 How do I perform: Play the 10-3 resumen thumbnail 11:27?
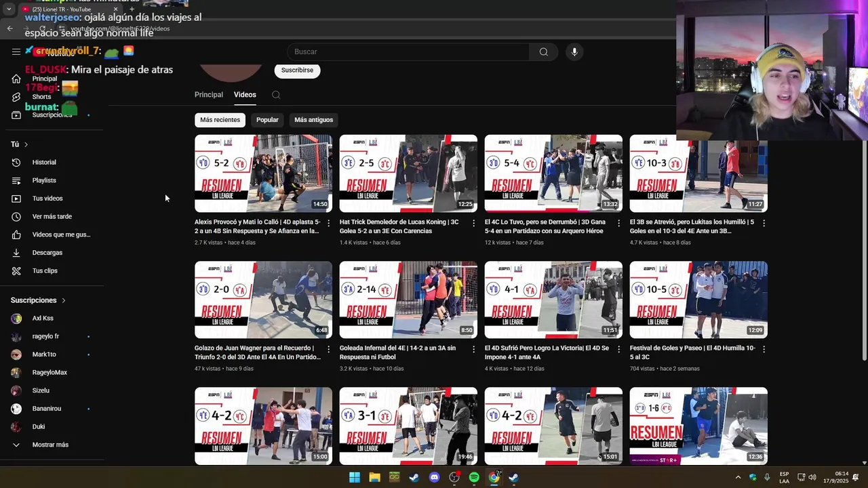[698, 174]
